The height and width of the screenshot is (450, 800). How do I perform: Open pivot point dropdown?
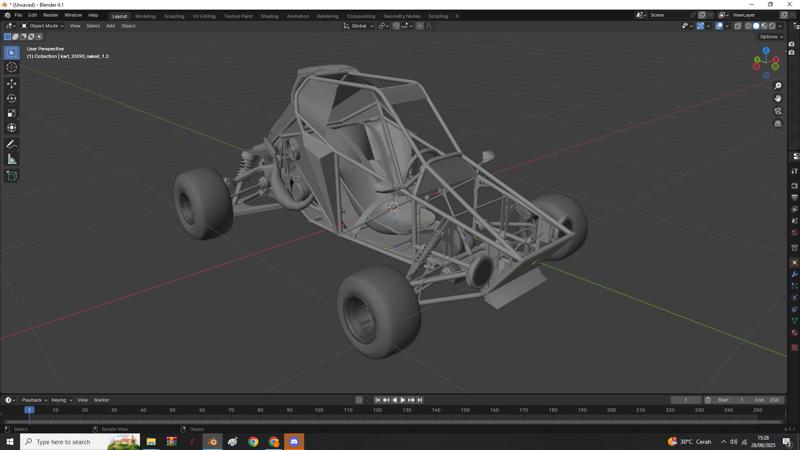383,26
